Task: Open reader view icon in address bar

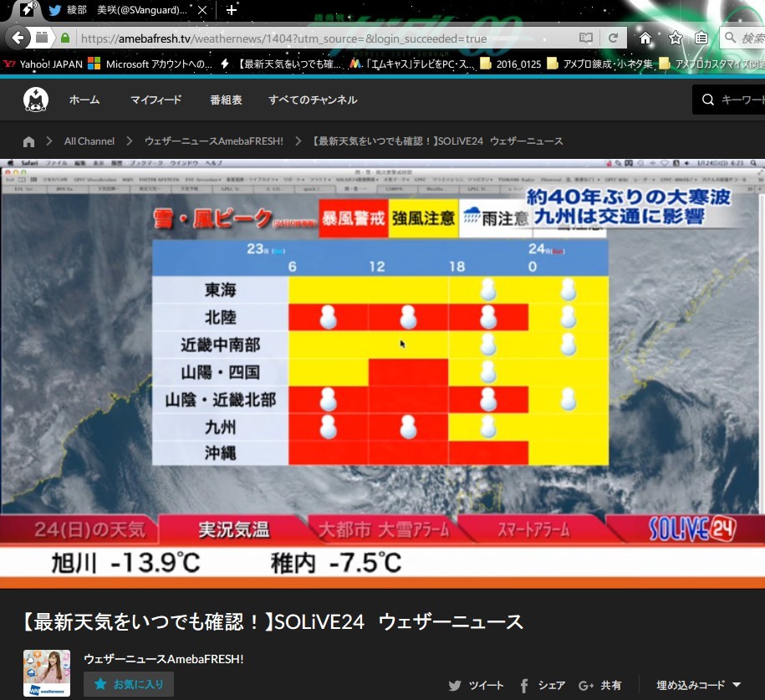Action: 586,38
